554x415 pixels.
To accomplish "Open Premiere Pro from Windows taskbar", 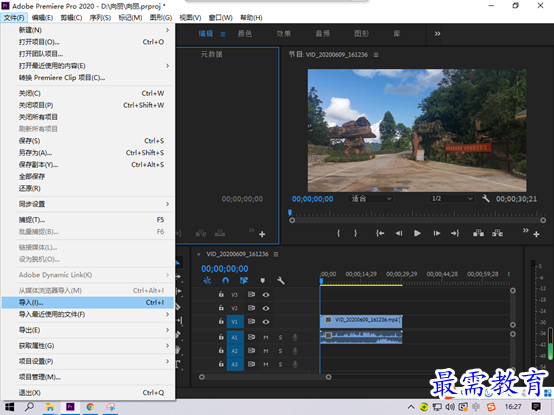I will (70, 407).
